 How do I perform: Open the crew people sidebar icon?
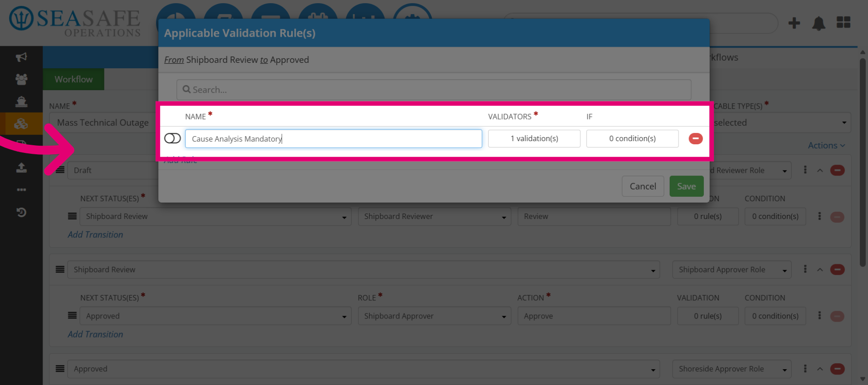tap(21, 79)
